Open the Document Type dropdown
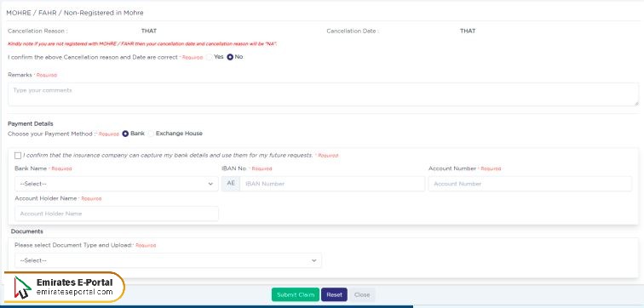Image resolution: width=644 pixels, height=308 pixels. pos(169,260)
